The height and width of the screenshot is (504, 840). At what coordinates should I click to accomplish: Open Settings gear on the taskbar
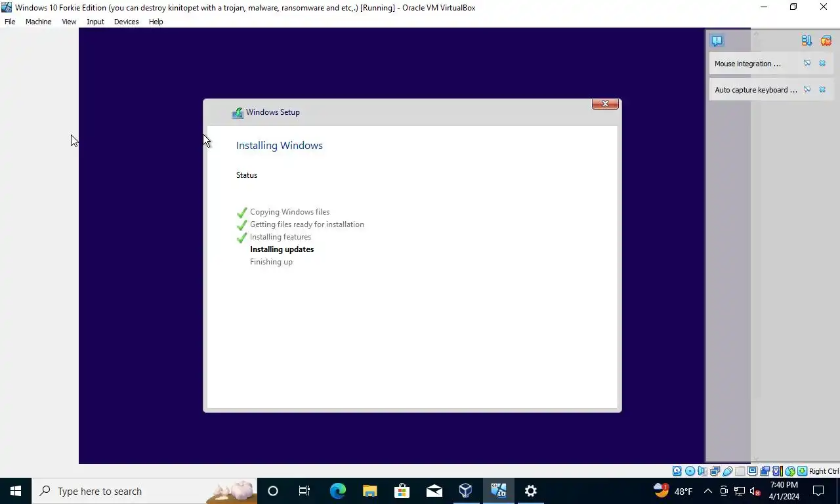(x=530, y=491)
